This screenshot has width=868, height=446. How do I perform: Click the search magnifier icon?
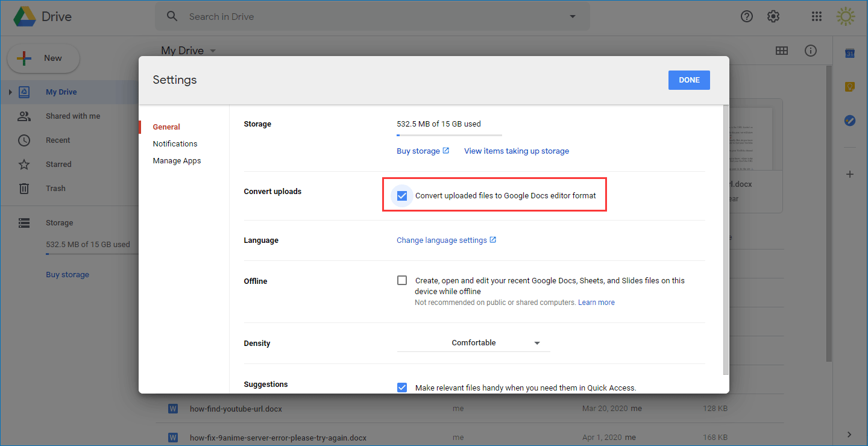(172, 16)
